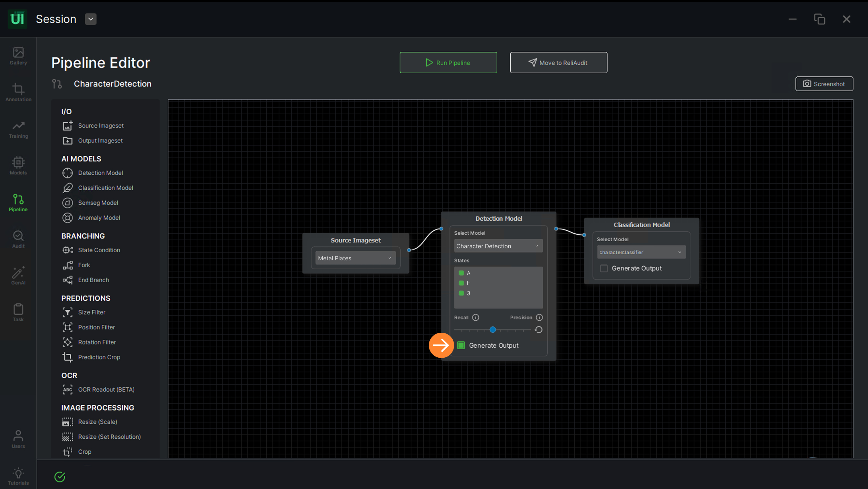Screen dimensions: 868x489
Task: Open GenAI magic wand icon
Action: (18, 276)
